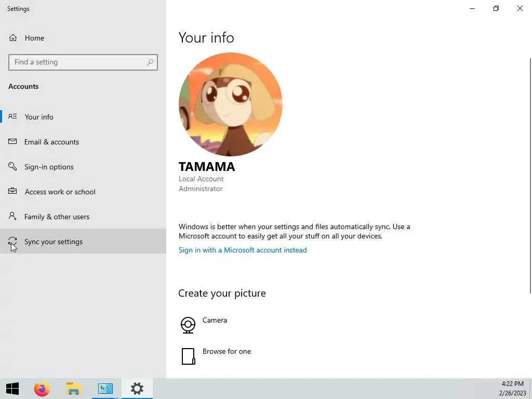Click the Your info person icon
This screenshot has height=399, width=532.
12,116
